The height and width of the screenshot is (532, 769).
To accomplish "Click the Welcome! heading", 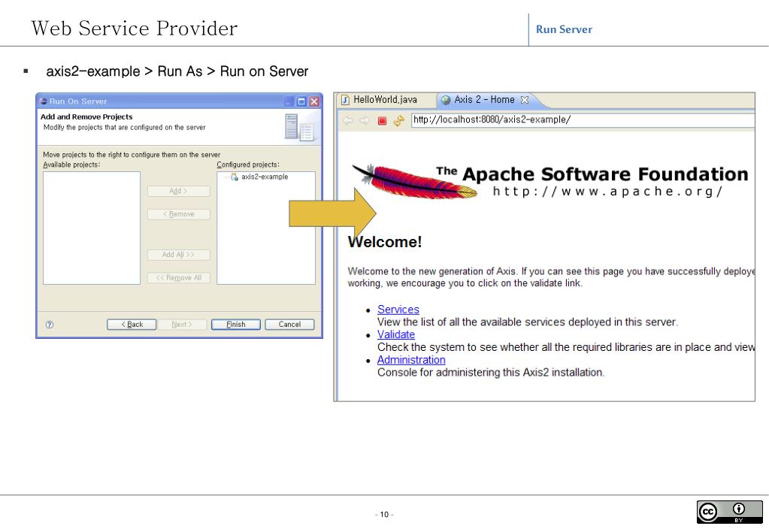I will (x=385, y=242).
